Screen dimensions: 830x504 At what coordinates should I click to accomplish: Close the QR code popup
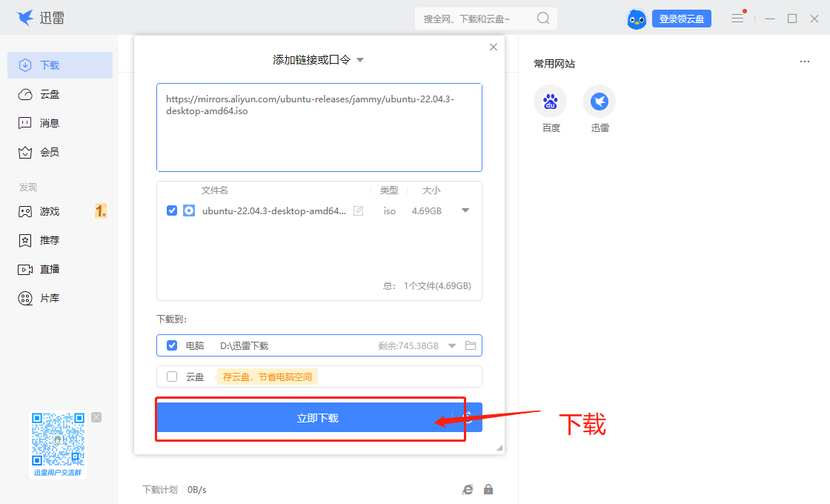tap(96, 417)
